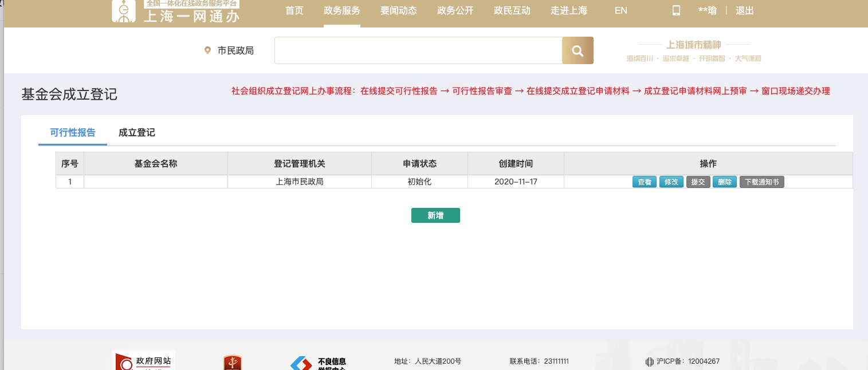Switch to 可行性报告 tab

point(73,132)
